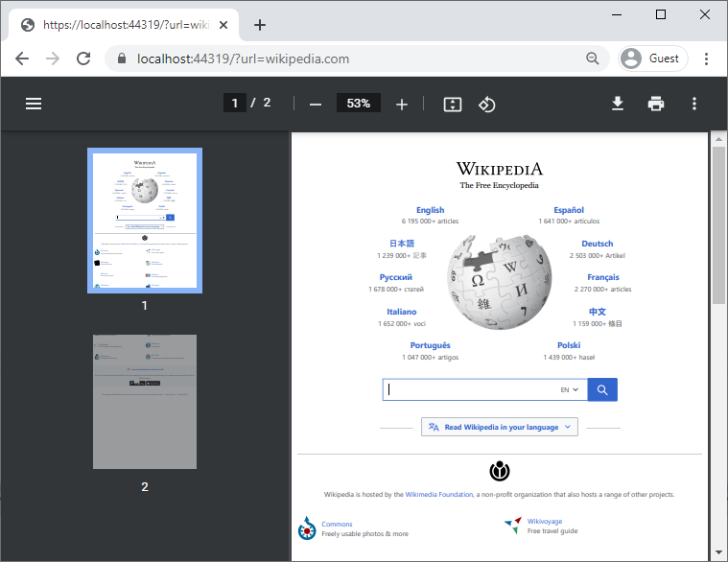This screenshot has height=562, width=728.
Task: Open a new browser tab
Action: click(260, 25)
